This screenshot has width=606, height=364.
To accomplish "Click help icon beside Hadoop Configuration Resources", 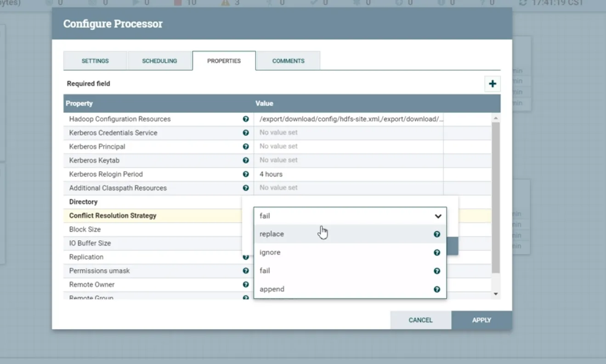I will (246, 119).
